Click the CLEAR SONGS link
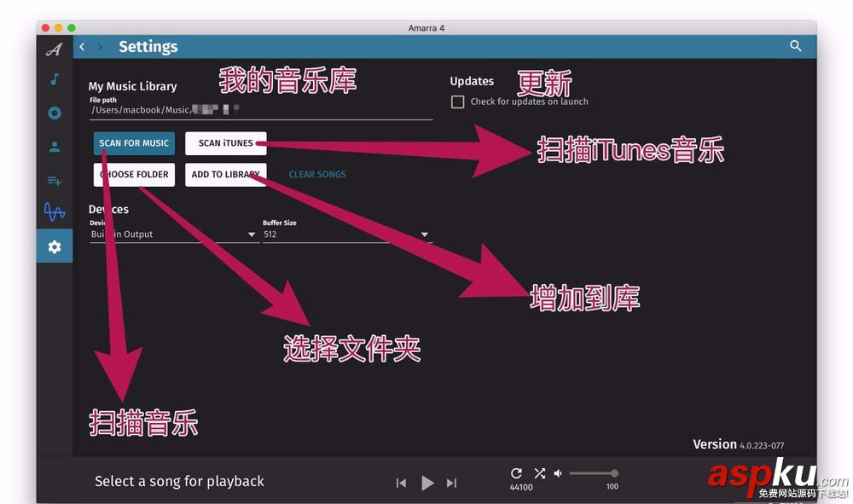The image size is (853, 504). pos(317,174)
